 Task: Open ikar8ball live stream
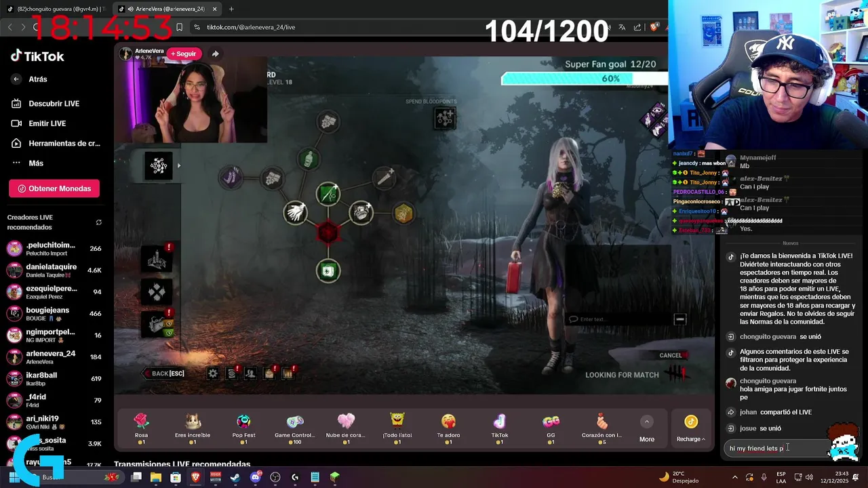click(54, 379)
